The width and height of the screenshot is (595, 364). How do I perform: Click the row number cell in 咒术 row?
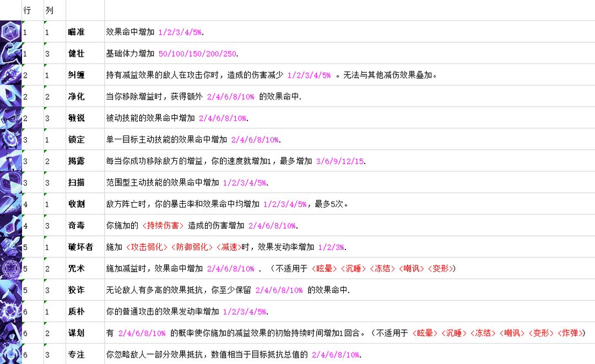[x=33, y=268]
